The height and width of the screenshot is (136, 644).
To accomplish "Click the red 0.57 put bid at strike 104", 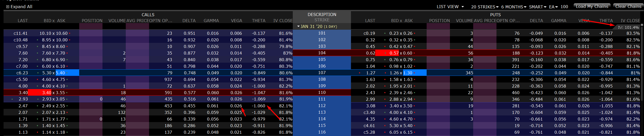I will pos(394,53).
